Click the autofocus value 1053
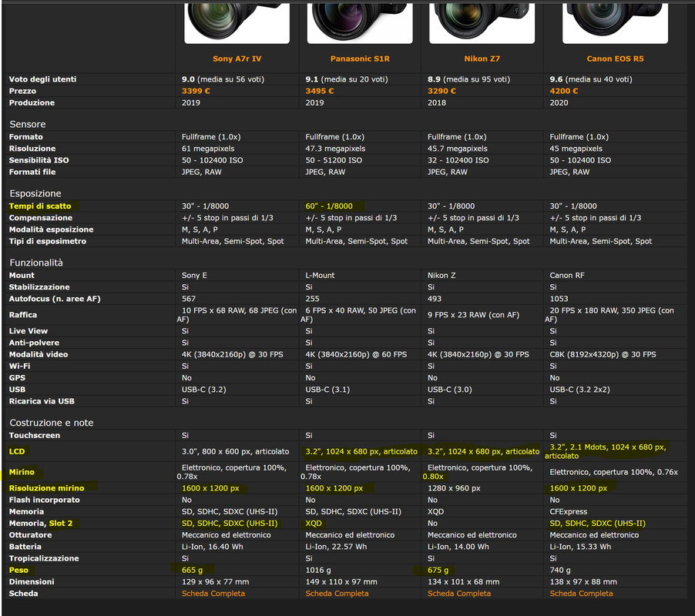The image size is (695, 616). point(559,299)
